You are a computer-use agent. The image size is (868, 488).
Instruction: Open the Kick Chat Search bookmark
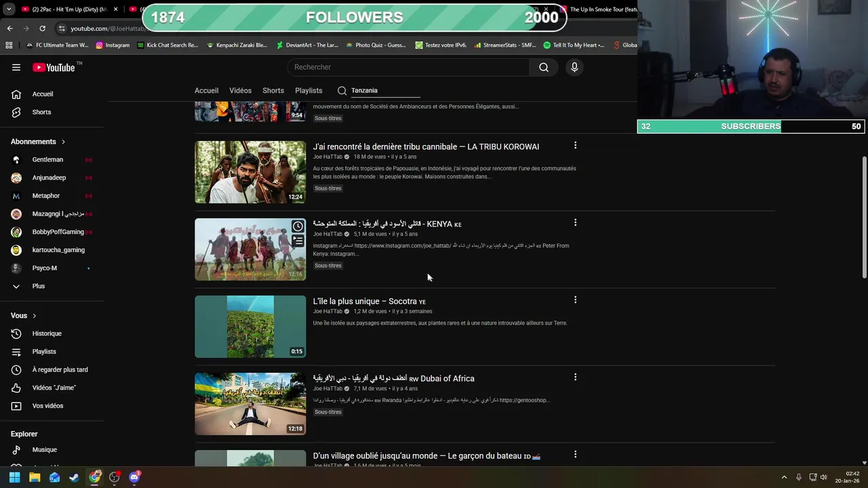click(x=167, y=45)
